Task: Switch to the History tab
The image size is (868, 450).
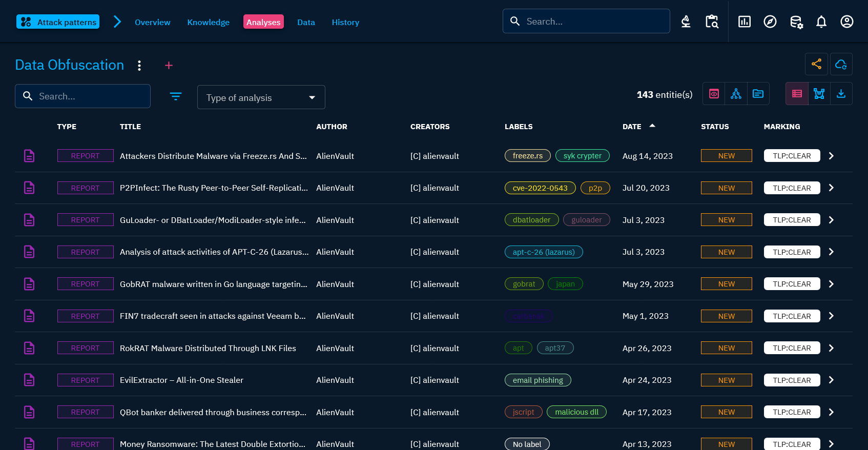Action: coord(345,22)
